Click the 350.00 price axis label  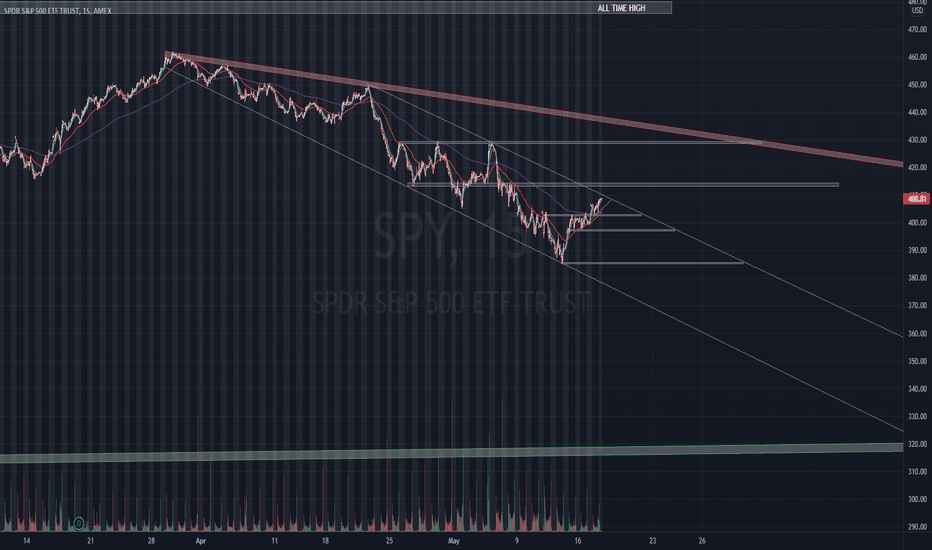pos(918,361)
